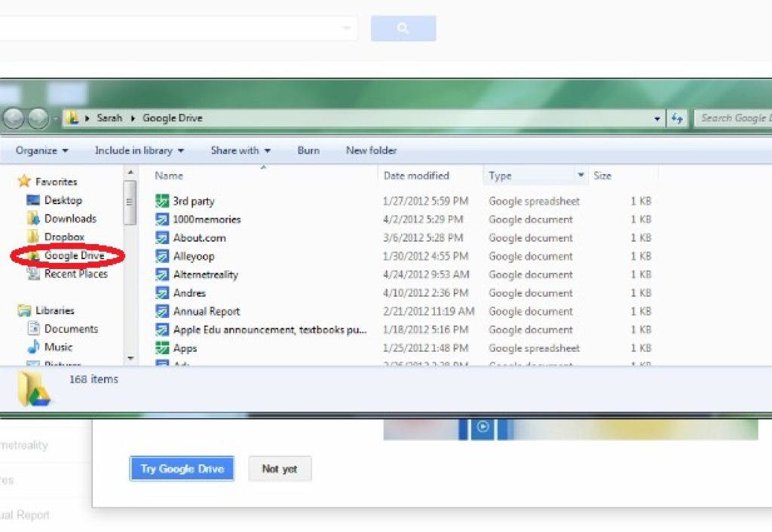This screenshot has height=532, width=772.
Task: Click the Andres document icon
Action: point(162,293)
